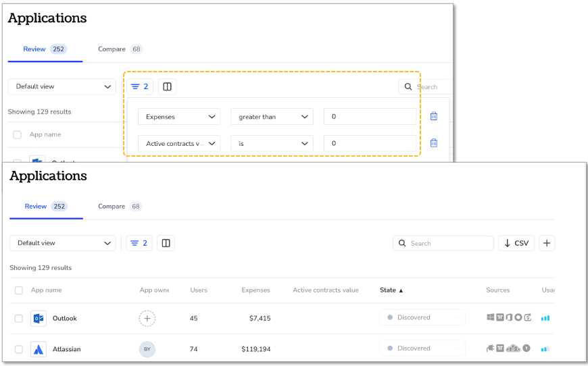This screenshot has width=588, height=366.
Task: Click the Windows source icon for Outlook
Action: [491, 317]
